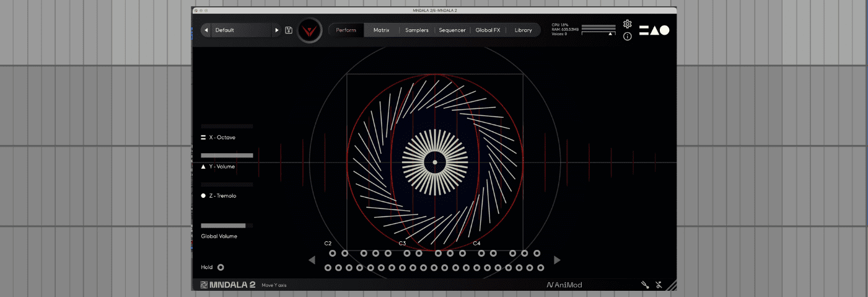
Task: Click the MNDALA 2 logo icon
Action: [204, 285]
